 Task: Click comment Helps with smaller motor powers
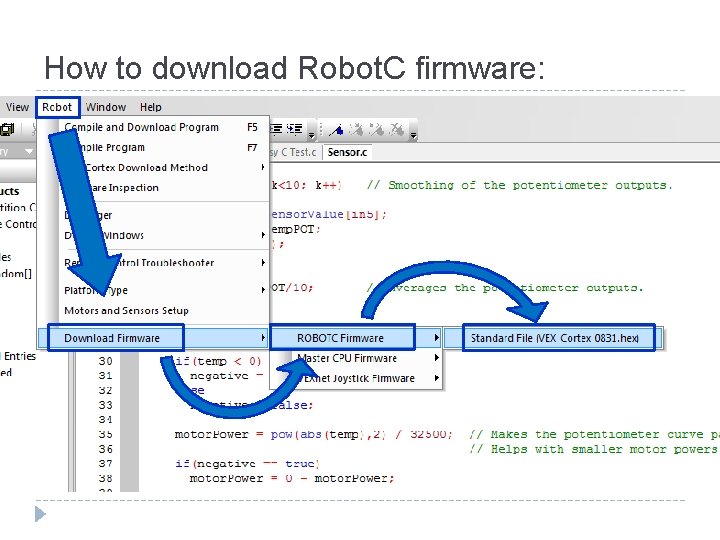(593, 449)
